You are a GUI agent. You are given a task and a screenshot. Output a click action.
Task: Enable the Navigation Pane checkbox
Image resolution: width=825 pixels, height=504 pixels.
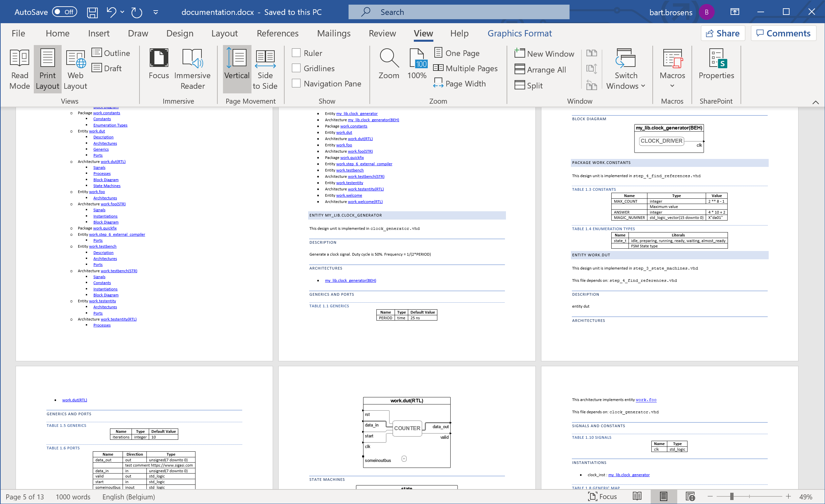click(296, 84)
